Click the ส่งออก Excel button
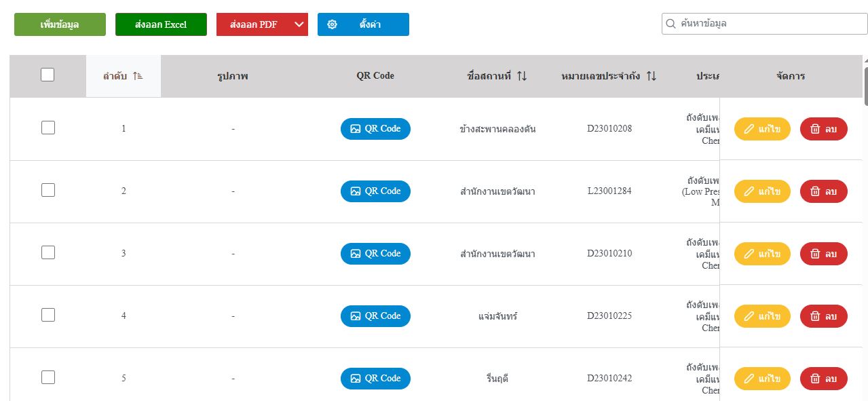This screenshot has width=868, height=401. (161, 24)
